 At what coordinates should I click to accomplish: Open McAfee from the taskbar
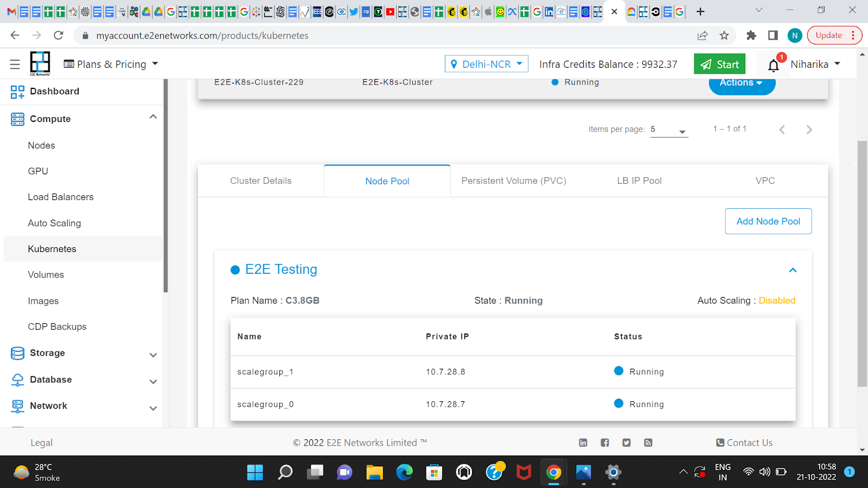[x=524, y=472]
